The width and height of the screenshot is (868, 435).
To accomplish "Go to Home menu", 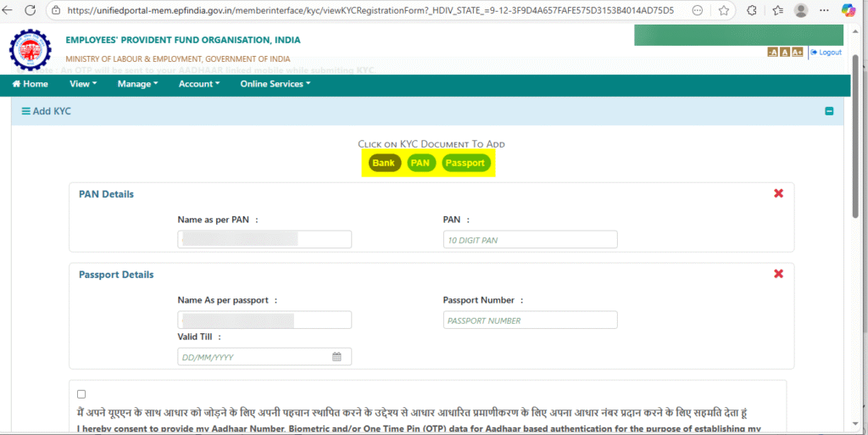I will (30, 84).
